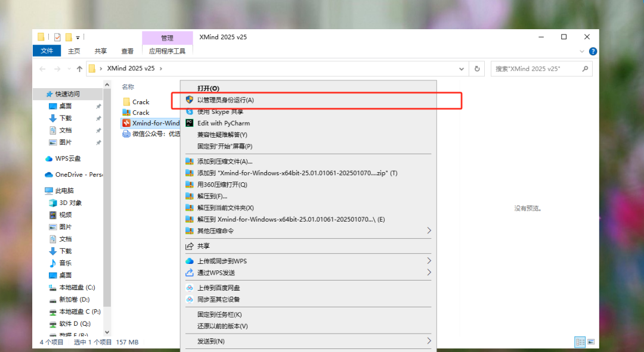Click the search magnifier icon
The image size is (644, 352).
click(586, 69)
